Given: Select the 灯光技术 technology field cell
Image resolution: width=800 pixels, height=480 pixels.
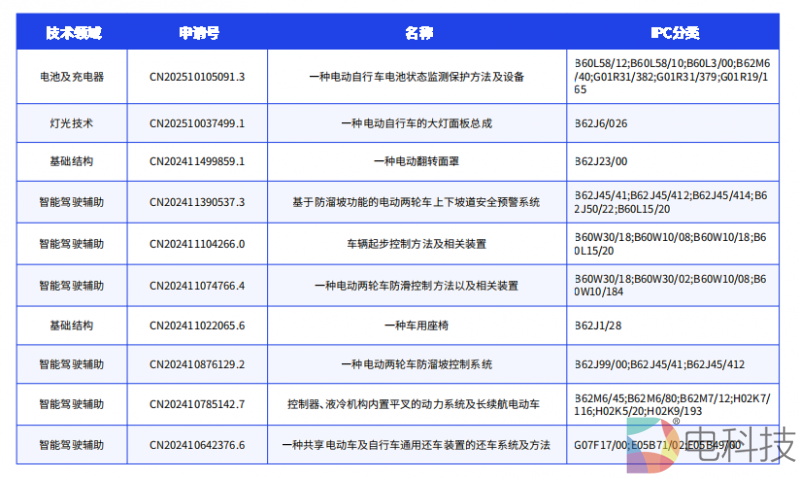Looking at the screenshot, I should 71,123.
